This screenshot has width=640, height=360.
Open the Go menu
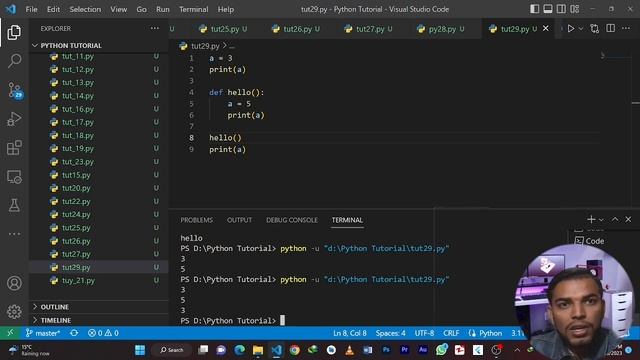pyautogui.click(x=141, y=9)
